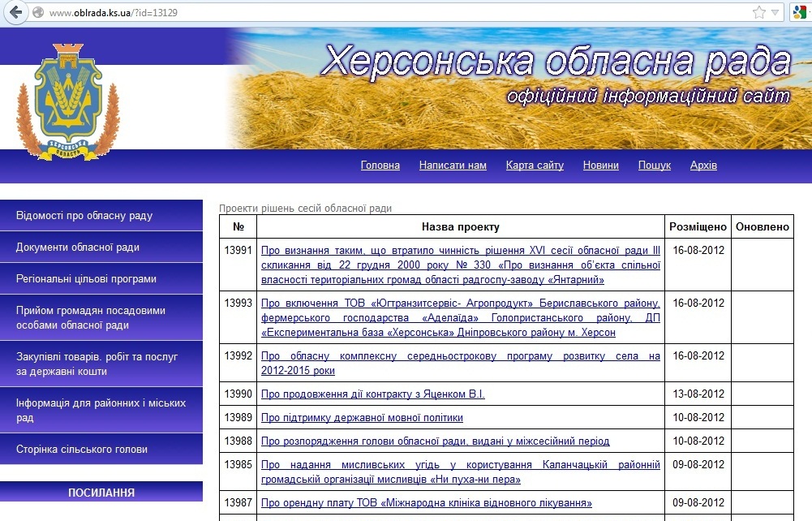The height and width of the screenshot is (521, 812).
Task: Go to Карта сайту page
Action: point(535,166)
